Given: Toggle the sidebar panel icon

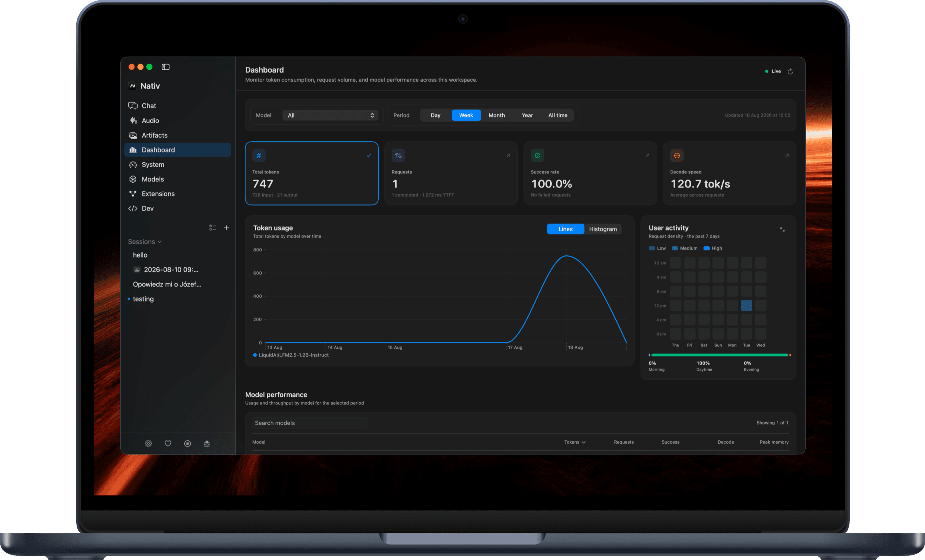Looking at the screenshot, I should (x=165, y=67).
